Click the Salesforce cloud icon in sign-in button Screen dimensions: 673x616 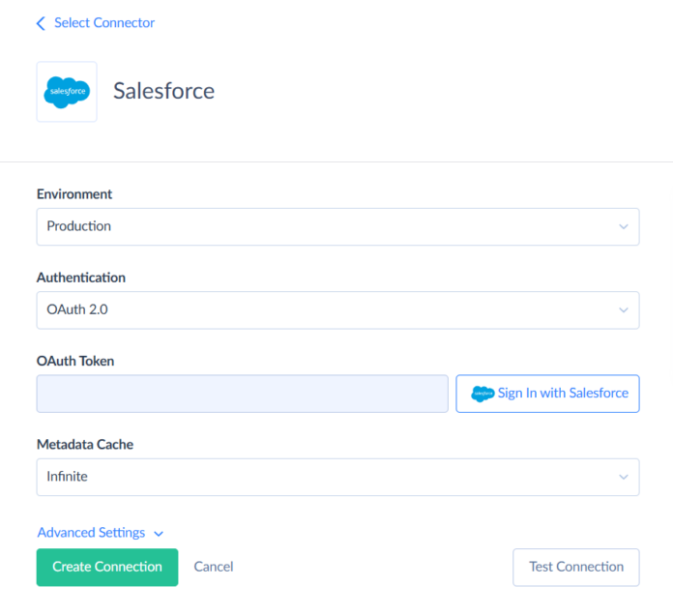tap(482, 394)
